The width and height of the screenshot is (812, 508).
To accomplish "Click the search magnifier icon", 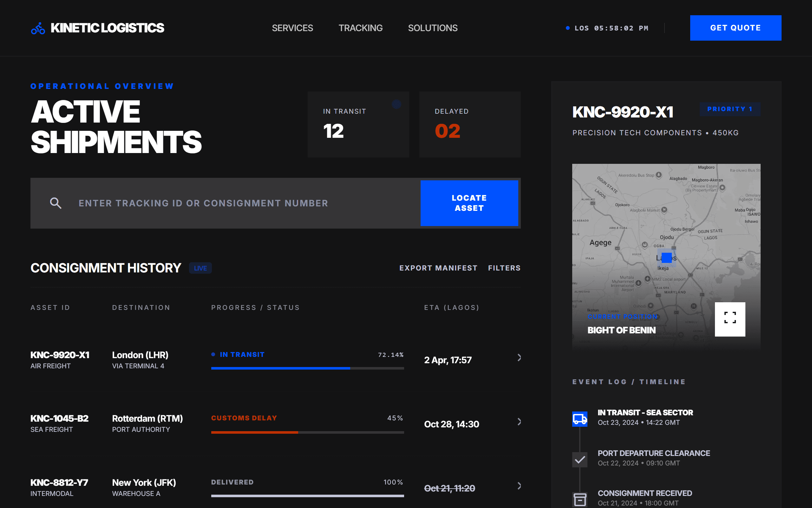I will (x=56, y=203).
